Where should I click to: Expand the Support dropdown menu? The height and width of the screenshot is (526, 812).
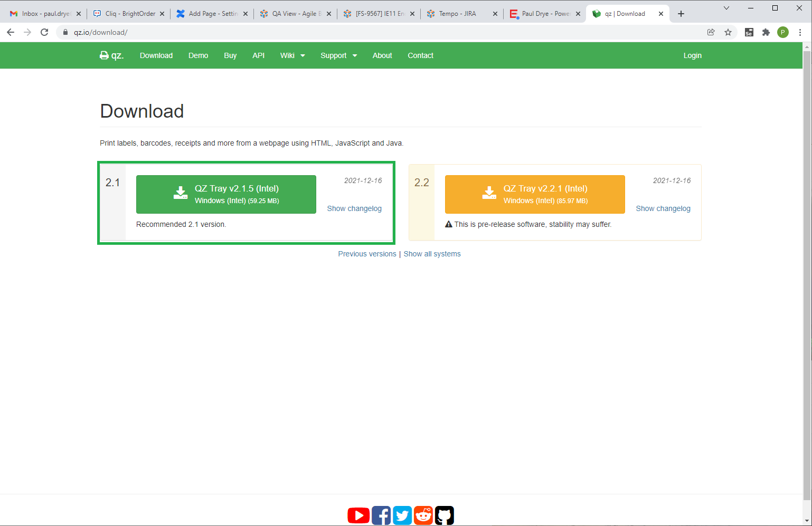[339, 55]
